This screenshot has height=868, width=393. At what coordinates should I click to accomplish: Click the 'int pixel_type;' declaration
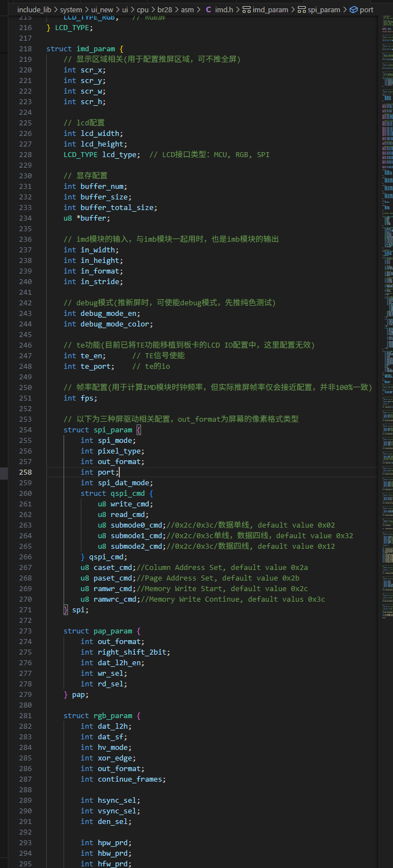[x=113, y=451]
